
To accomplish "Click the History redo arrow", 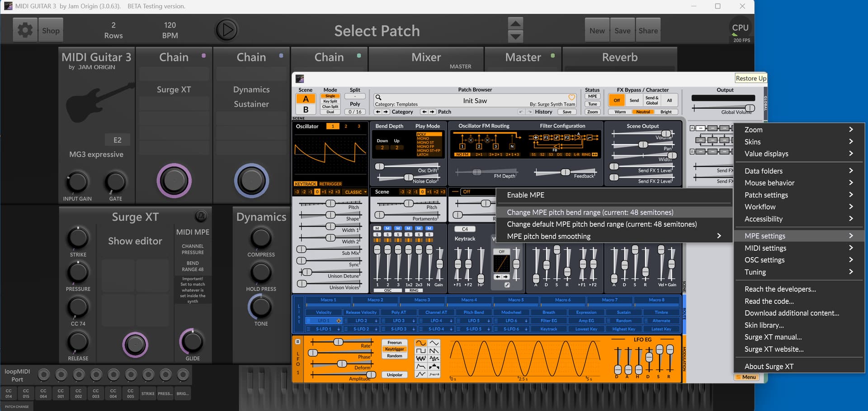I will click(529, 112).
